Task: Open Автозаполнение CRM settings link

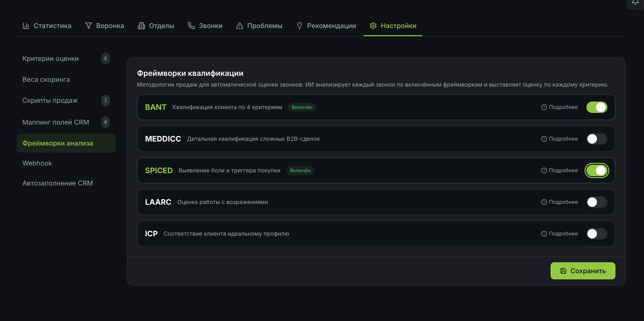Action: click(58, 183)
